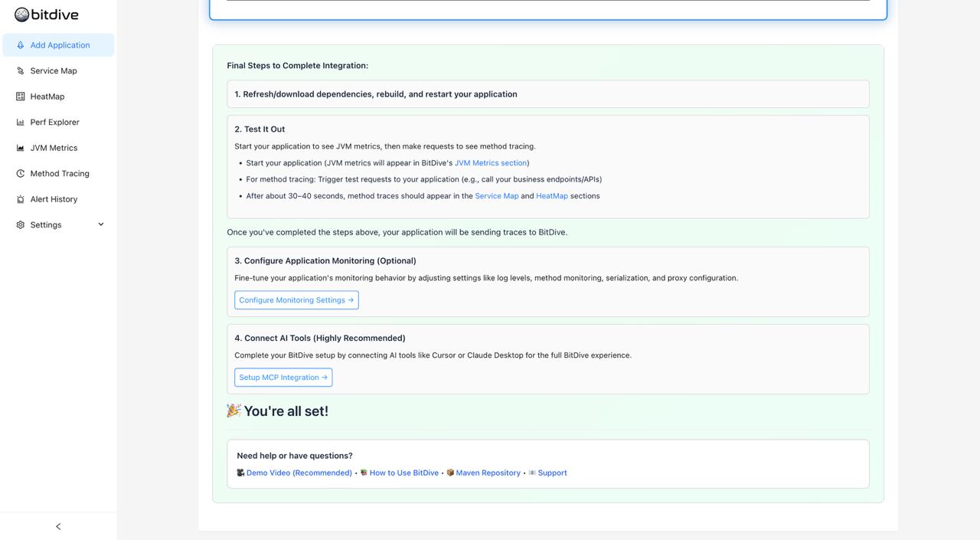Click the party popper emoji icon
Screen dimensions: 980x540
234,411
